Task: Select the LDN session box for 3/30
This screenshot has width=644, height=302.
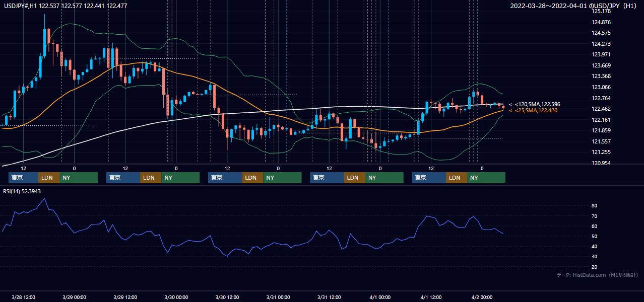Action: point(252,178)
